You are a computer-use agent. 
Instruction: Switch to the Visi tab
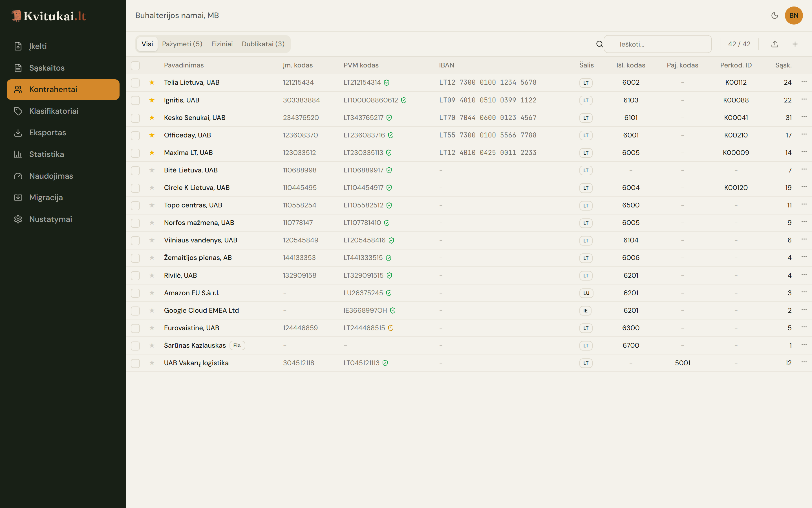coord(147,44)
